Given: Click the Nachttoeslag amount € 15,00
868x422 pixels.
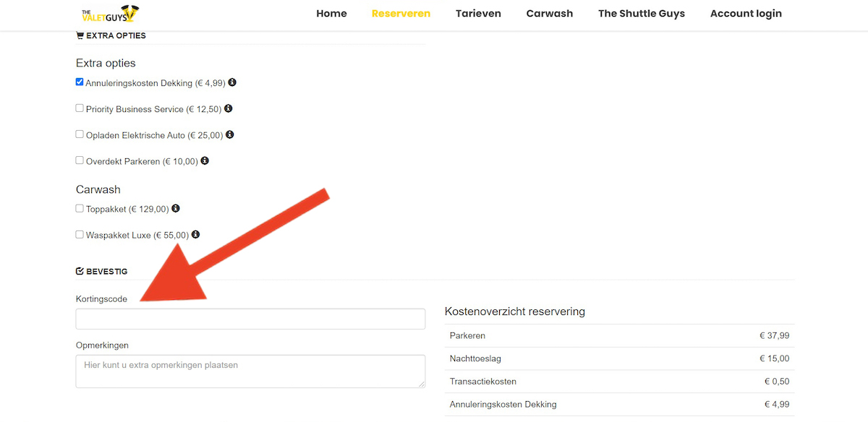Looking at the screenshot, I should 774,358.
